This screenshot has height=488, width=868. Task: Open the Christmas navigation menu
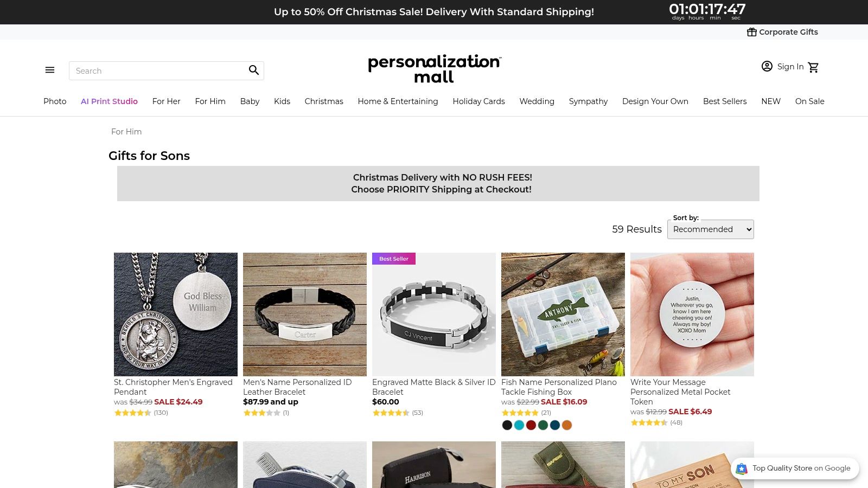pos(324,101)
